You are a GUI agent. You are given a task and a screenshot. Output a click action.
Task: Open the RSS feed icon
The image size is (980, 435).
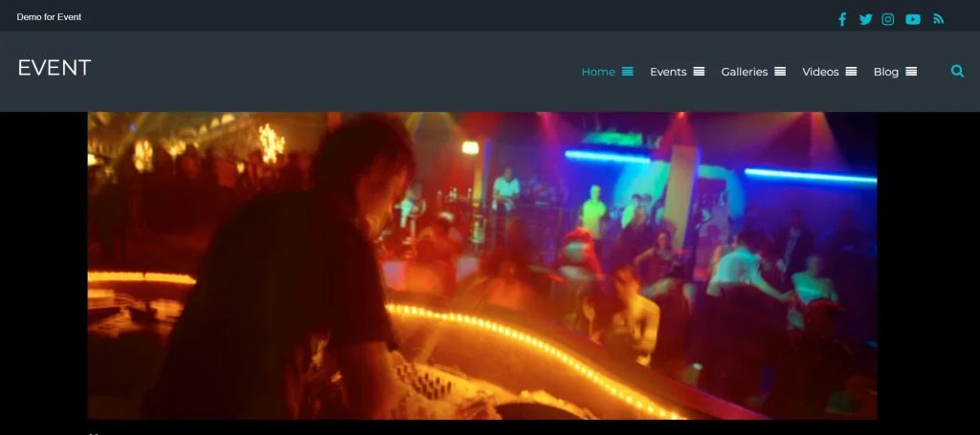(x=938, y=19)
